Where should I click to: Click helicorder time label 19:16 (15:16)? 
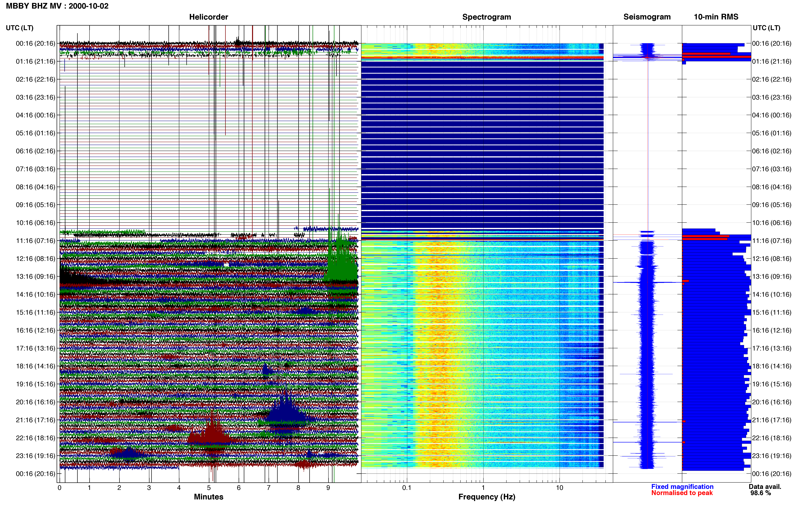coord(35,384)
